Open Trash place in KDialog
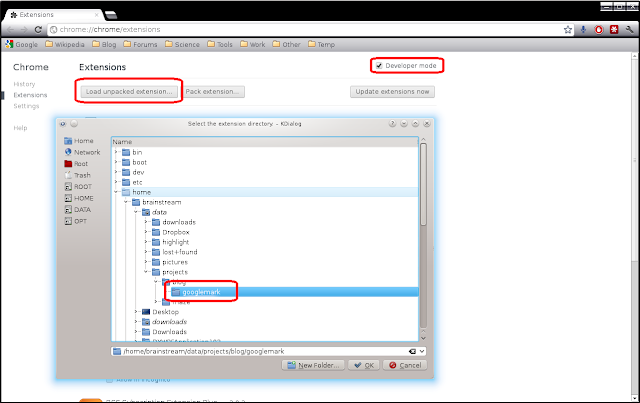This screenshot has height=403, width=640. (78, 175)
